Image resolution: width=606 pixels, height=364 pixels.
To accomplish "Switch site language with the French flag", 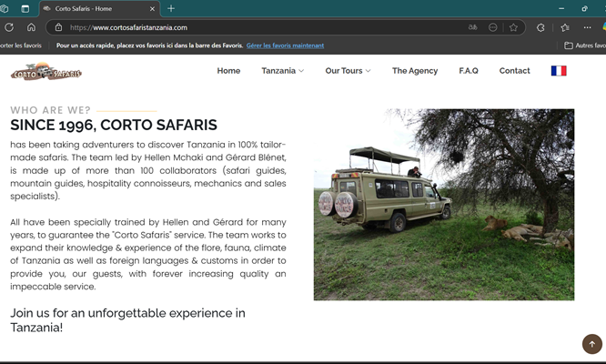I will point(559,71).
